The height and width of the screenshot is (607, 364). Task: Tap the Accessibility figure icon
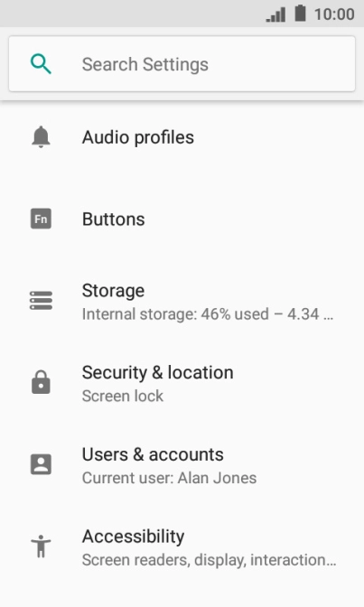[41, 546]
